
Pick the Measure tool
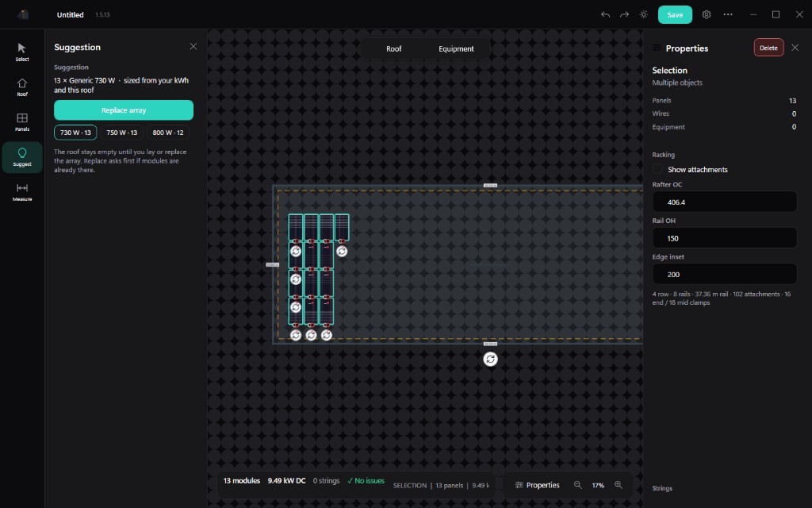click(21, 192)
